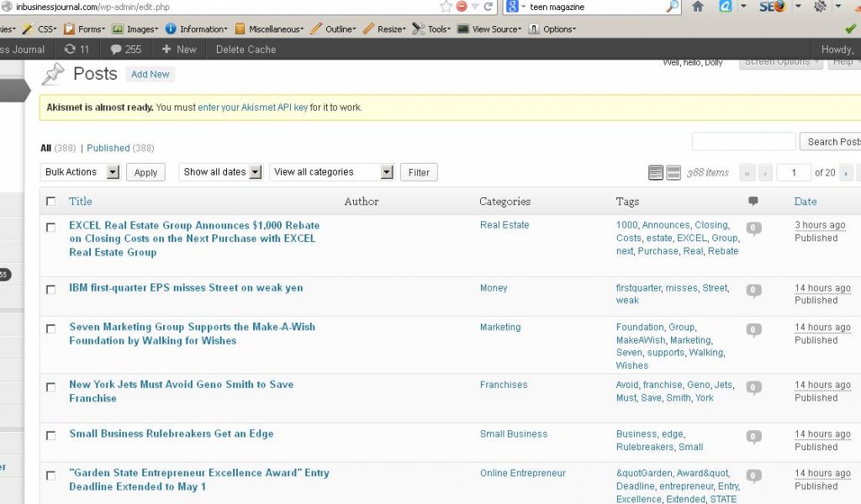This screenshot has height=504, width=861.
Task: Click the SEO toolbar icon
Action: (x=772, y=7)
